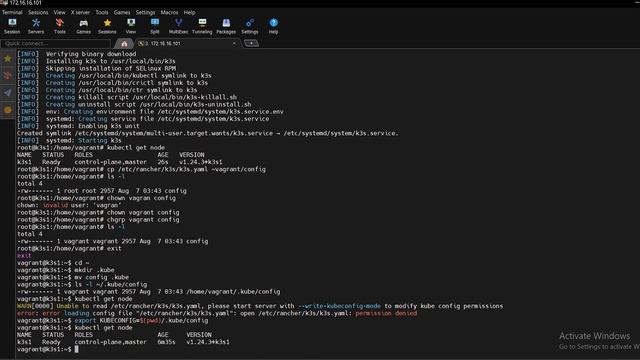Click the red tools icon in the sidebar
The width and height of the screenshot is (640, 360).
[x=8, y=76]
